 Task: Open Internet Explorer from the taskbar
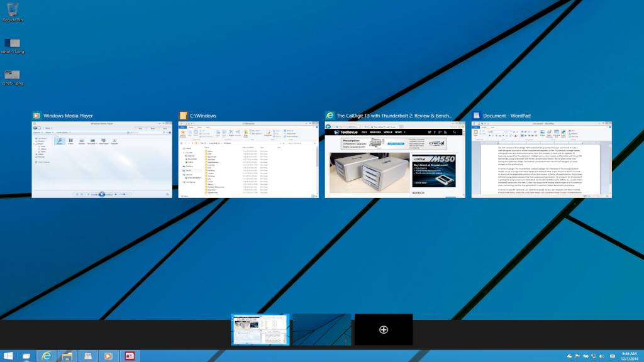tap(47, 356)
